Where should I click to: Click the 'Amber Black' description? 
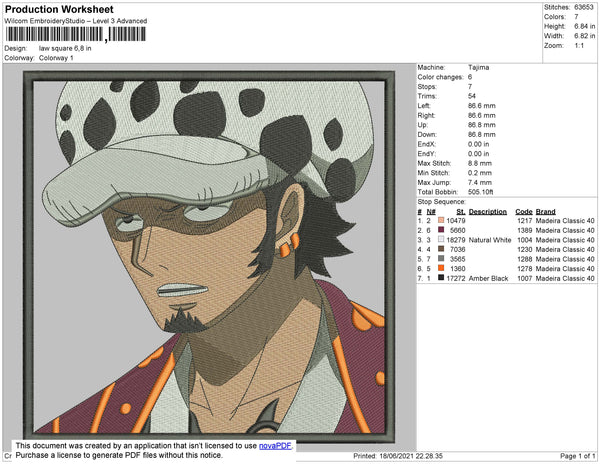[488, 278]
